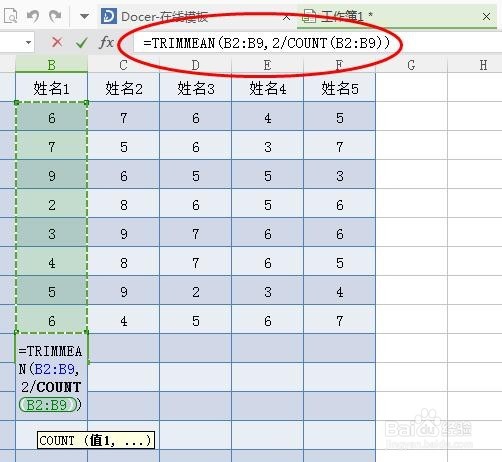Select column E header
The image size is (502, 462).
click(268, 65)
